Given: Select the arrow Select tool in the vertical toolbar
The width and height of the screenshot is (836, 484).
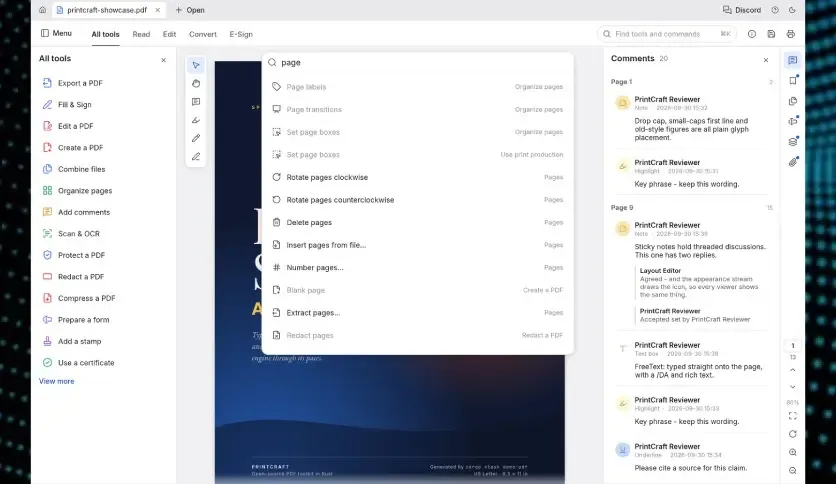Looking at the screenshot, I should pos(196,65).
